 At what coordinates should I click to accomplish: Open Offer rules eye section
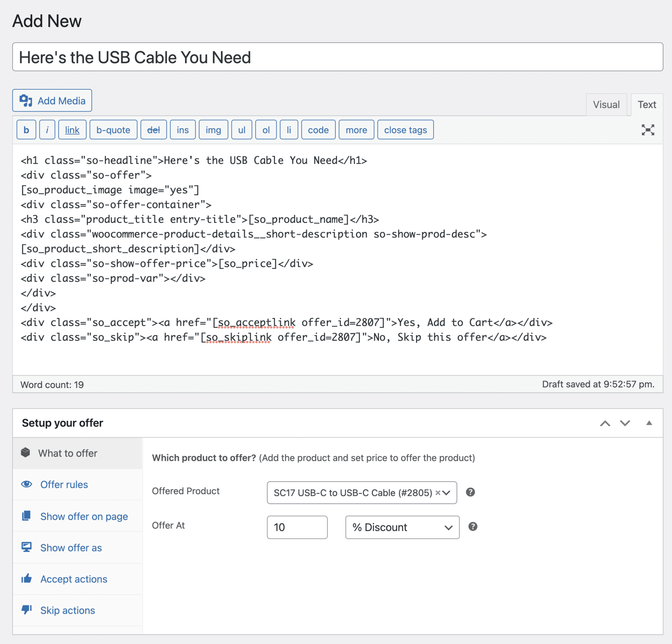point(64,484)
